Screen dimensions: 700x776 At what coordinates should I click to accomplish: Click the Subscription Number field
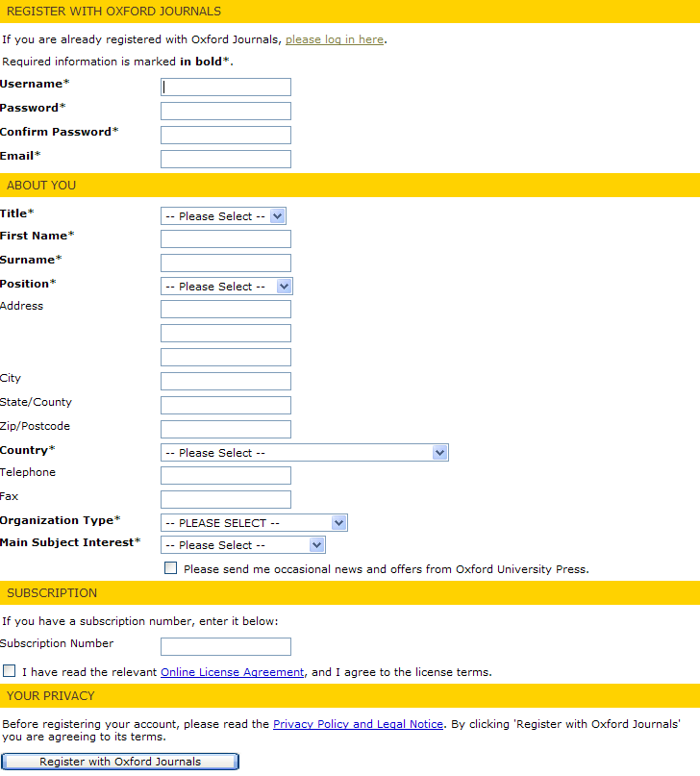[x=226, y=647]
